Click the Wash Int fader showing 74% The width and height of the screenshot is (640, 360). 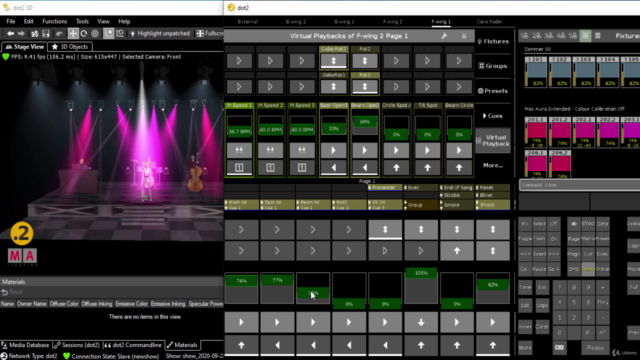pos(241,289)
